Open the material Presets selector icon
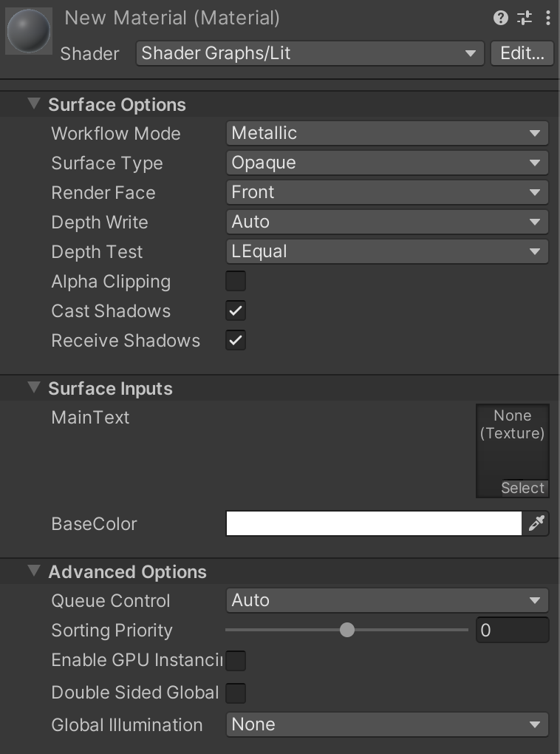 [x=523, y=18]
